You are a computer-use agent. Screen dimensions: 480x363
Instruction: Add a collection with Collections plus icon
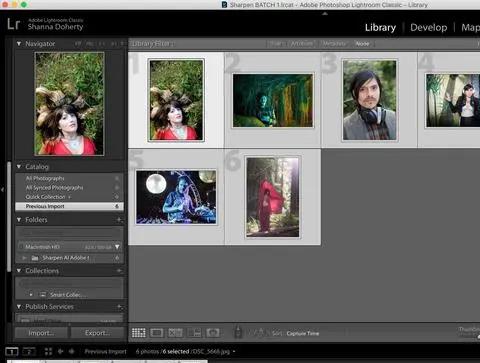pos(119,271)
